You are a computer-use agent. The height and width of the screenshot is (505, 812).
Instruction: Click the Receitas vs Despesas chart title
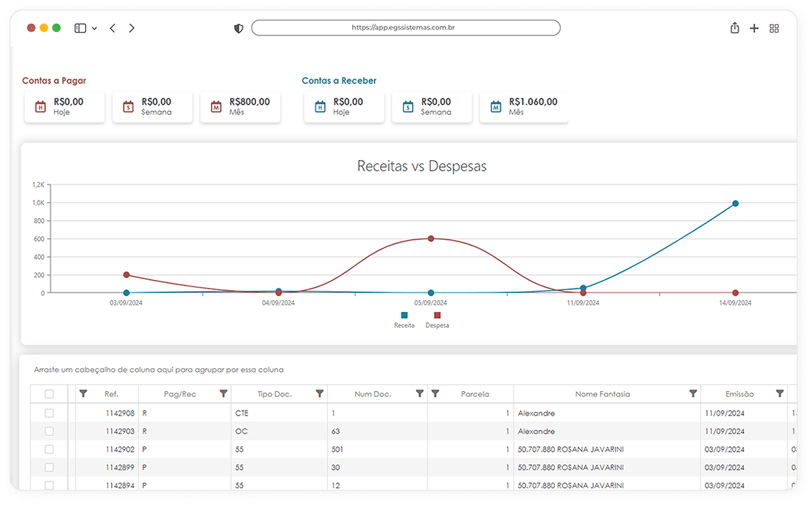tap(422, 166)
